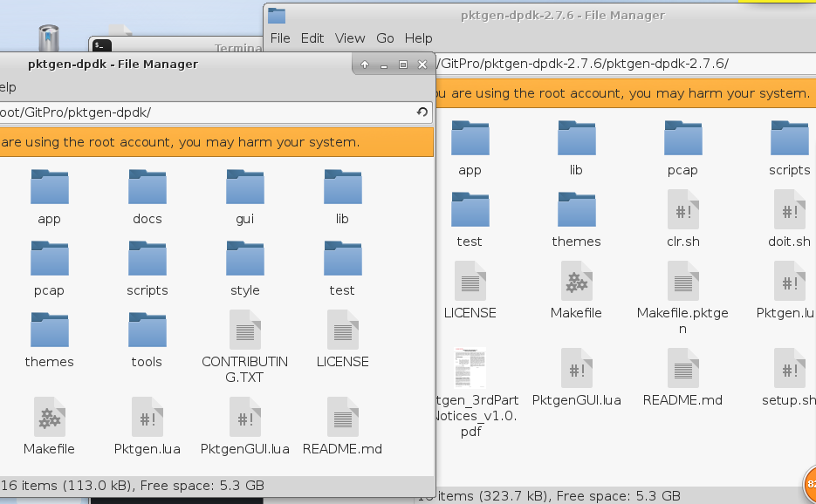Select the doit.sh script file
The height and width of the screenshot is (504, 816).
790,210
